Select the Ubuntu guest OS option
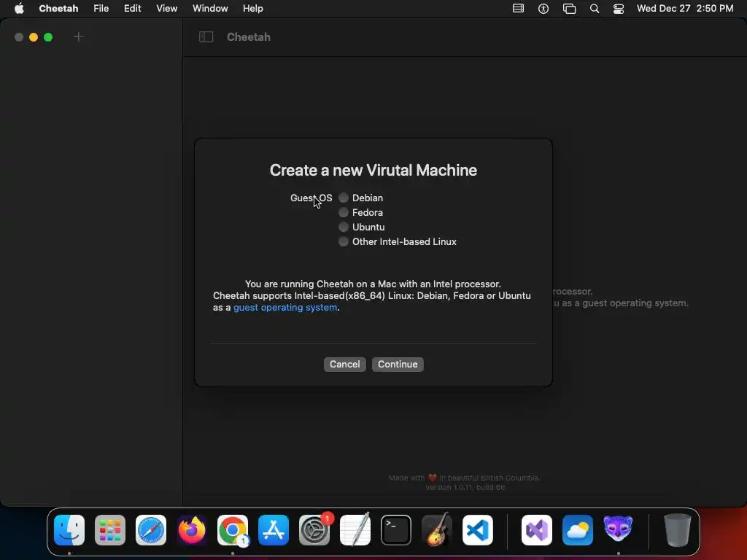Screen dimensions: 747x560 coord(344,227)
